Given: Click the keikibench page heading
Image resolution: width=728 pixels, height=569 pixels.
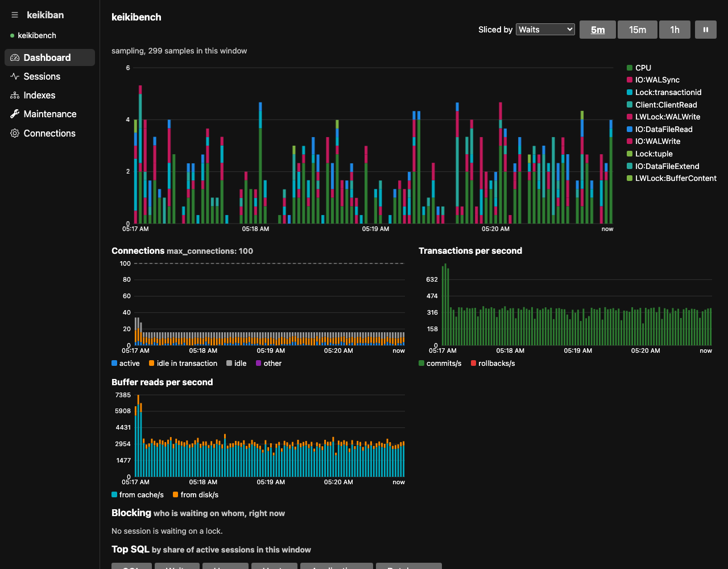Looking at the screenshot, I should tap(136, 17).
